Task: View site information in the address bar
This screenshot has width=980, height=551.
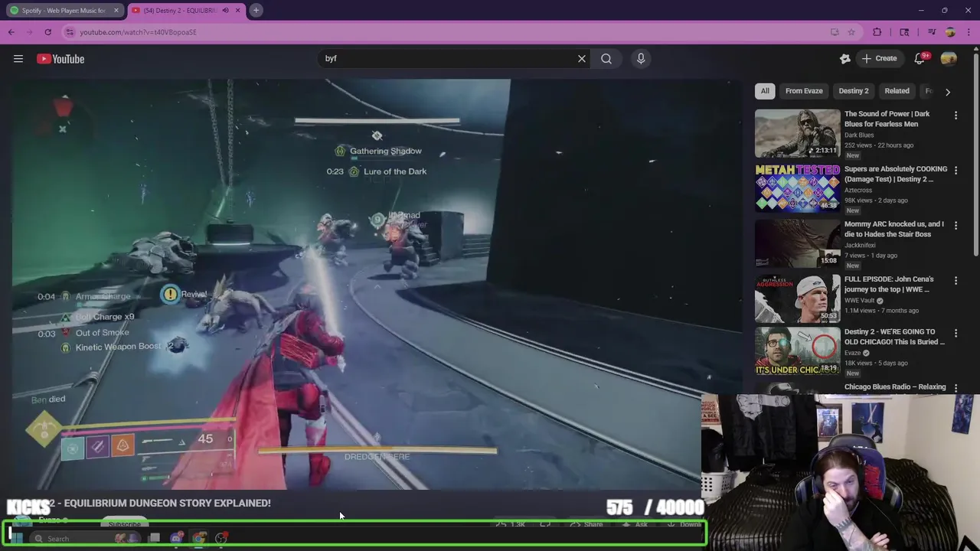Action: tap(70, 32)
